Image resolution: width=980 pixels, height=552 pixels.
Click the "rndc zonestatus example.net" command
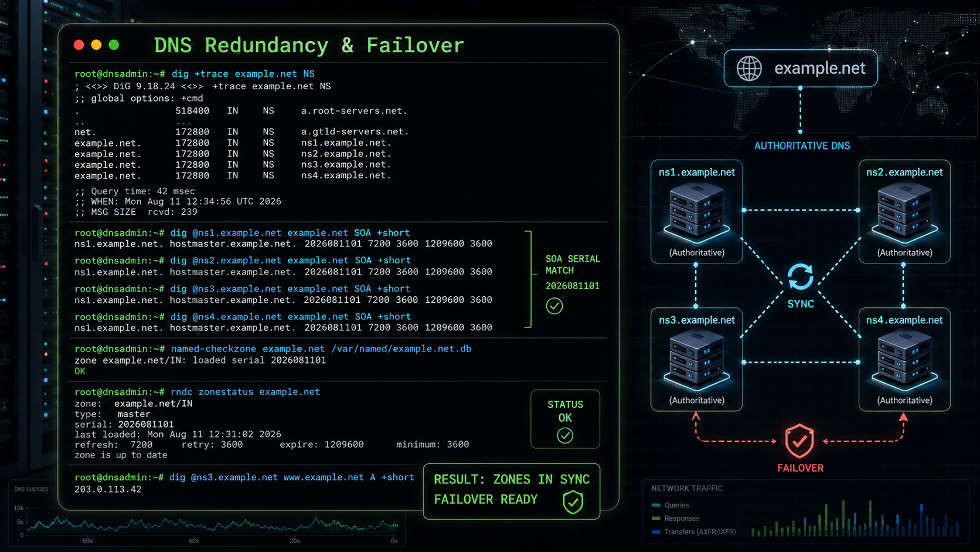246,392
